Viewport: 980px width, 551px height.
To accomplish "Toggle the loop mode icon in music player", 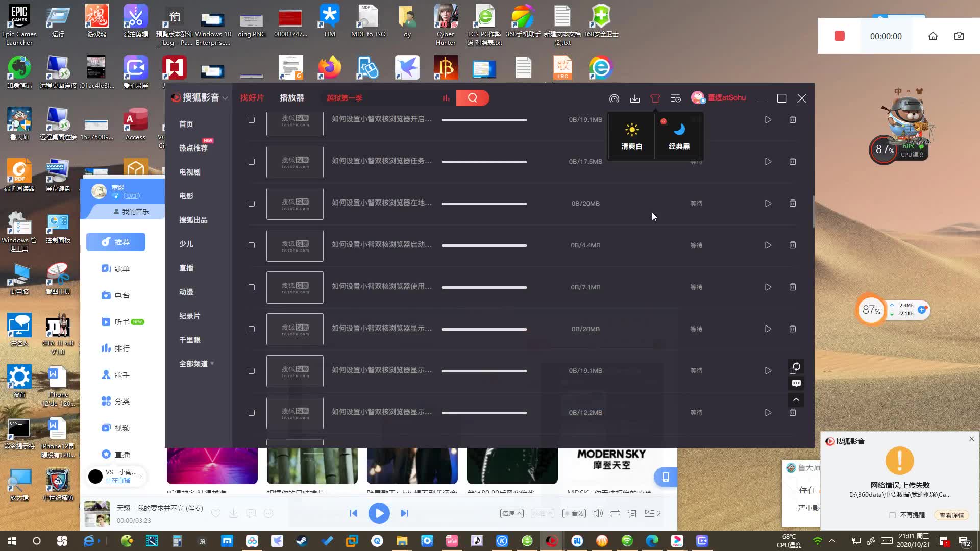I will [x=615, y=514].
